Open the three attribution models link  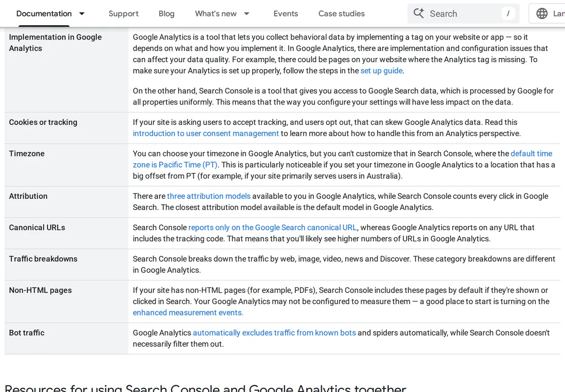click(x=209, y=196)
